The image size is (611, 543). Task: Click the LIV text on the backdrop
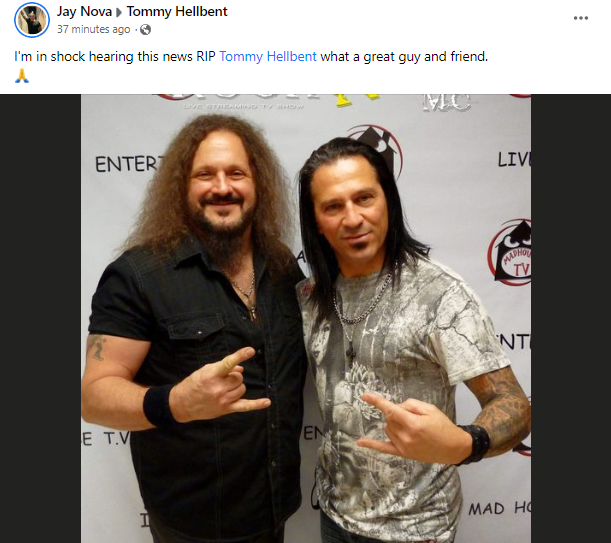pos(514,159)
